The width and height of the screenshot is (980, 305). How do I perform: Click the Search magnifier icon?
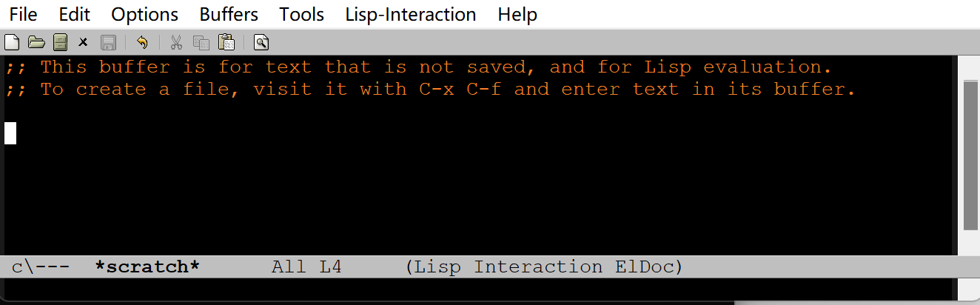[x=260, y=42]
